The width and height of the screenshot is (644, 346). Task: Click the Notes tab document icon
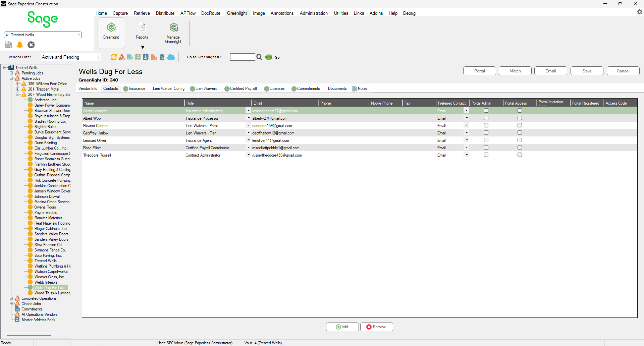355,89
